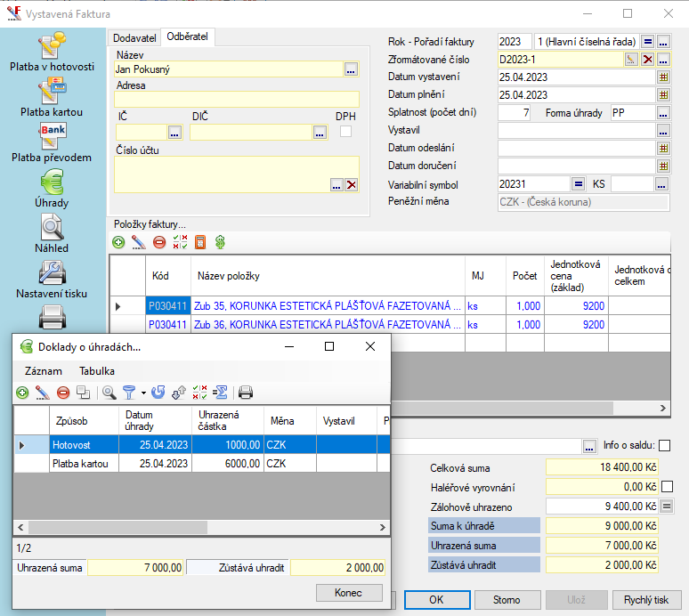Viewport: 689px width, 616px height.
Task: Refresh the payments table in Doklady toolbar
Action: [x=158, y=393]
